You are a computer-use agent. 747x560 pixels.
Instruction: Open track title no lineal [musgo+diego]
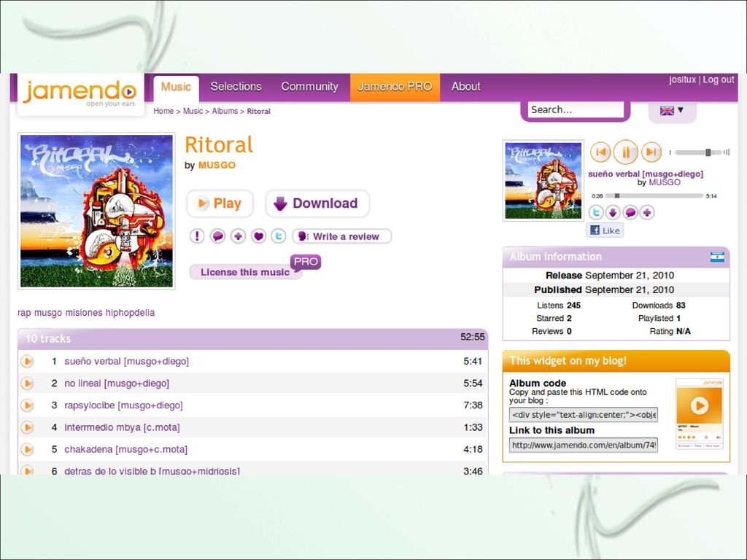[117, 384]
